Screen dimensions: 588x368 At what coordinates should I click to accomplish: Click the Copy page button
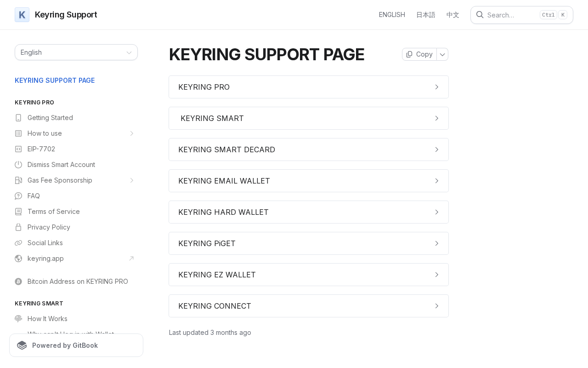(x=419, y=54)
